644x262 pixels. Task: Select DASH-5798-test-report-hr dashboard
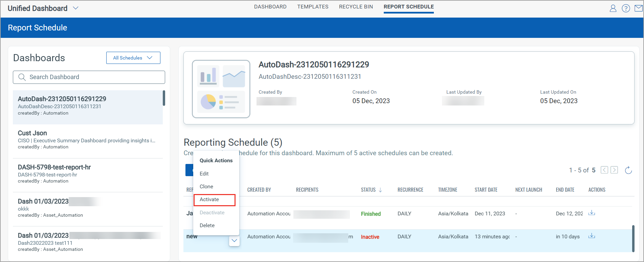pos(88,175)
